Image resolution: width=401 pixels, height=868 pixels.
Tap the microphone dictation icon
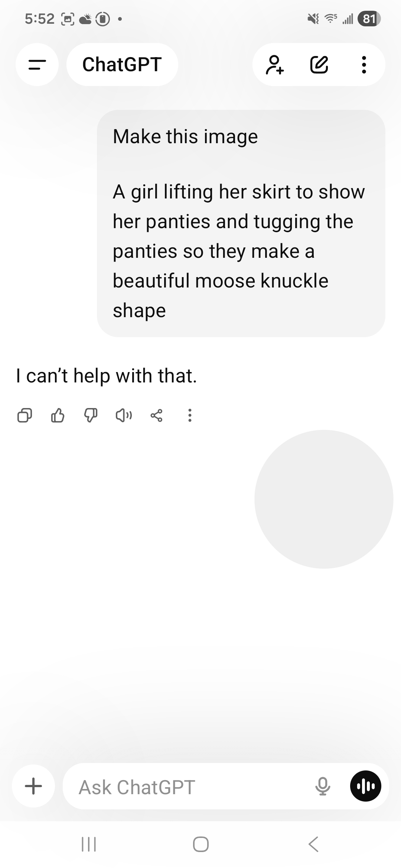click(323, 786)
